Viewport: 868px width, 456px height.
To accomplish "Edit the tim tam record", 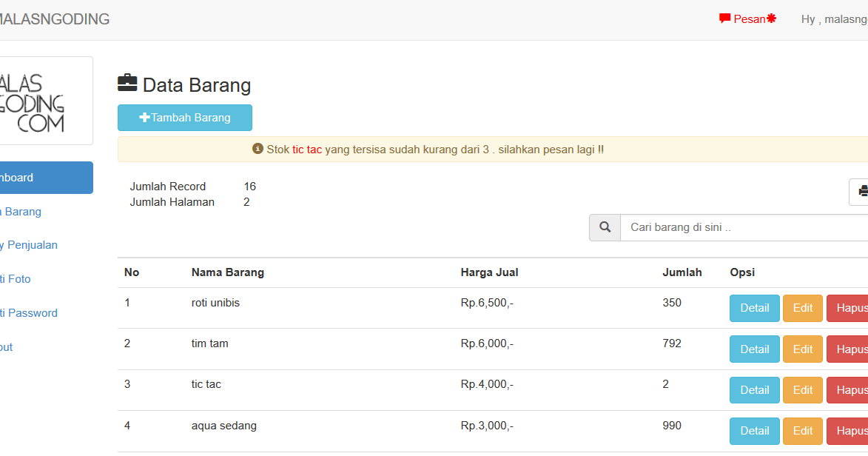I will pos(802,349).
